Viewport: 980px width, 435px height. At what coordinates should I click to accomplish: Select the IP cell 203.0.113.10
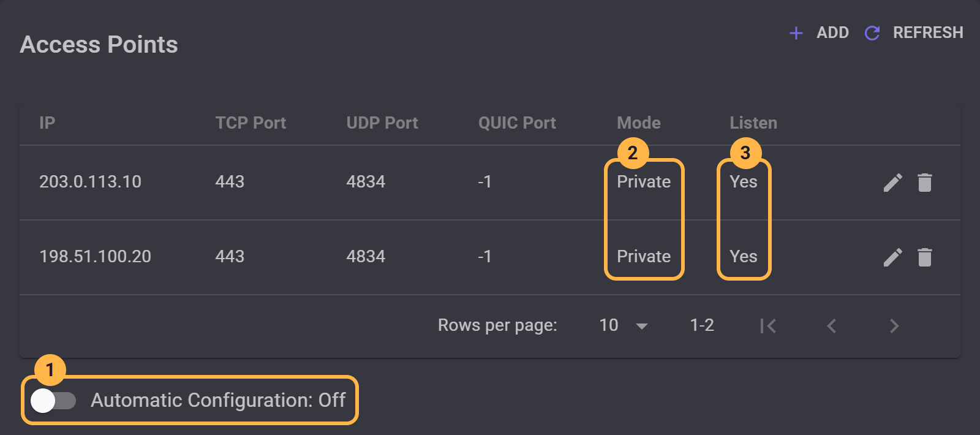[x=90, y=182]
